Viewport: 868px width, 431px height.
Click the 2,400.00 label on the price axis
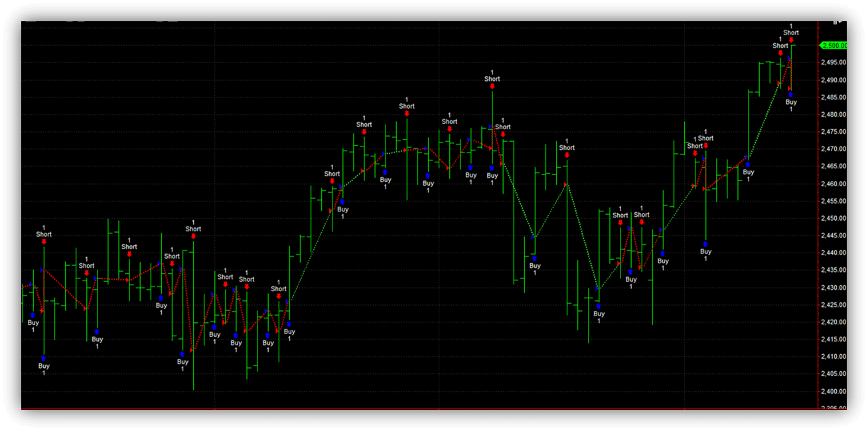[834, 391]
